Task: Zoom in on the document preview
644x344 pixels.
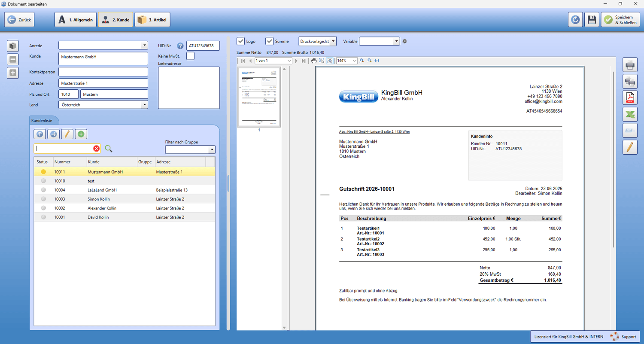Action: pyautogui.click(x=361, y=61)
